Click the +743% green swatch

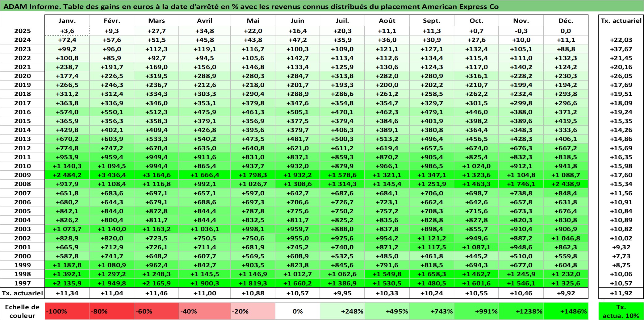point(432,311)
